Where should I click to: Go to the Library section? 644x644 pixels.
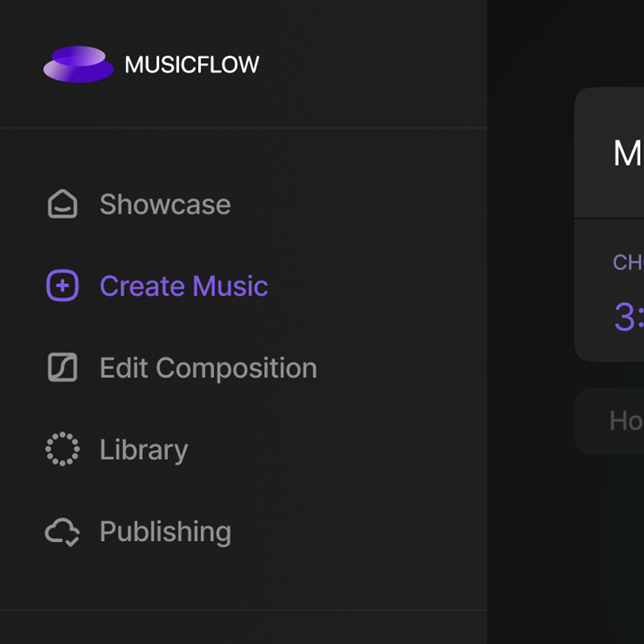coord(144,449)
